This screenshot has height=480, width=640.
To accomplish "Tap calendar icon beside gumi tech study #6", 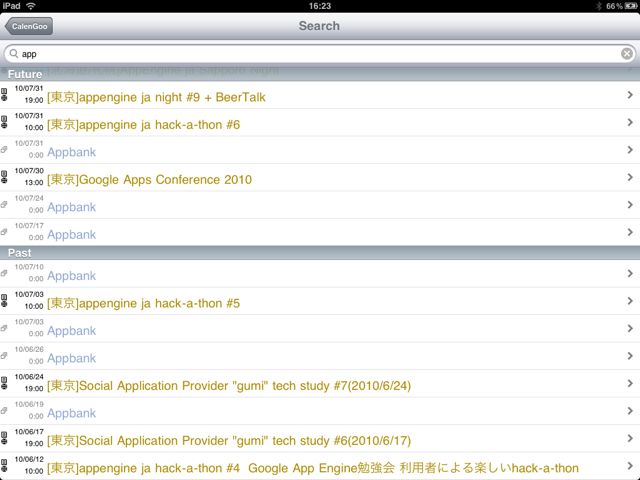I will click(4, 438).
